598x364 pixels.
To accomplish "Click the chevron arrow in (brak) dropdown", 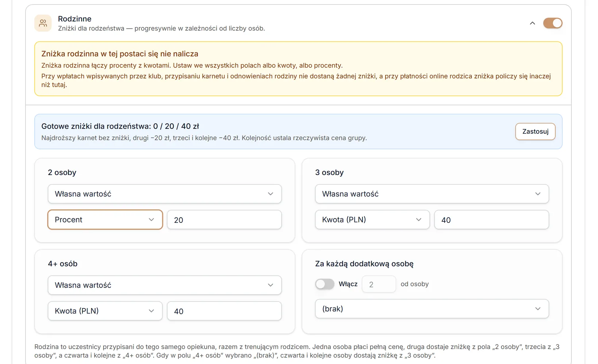I will [538, 309].
